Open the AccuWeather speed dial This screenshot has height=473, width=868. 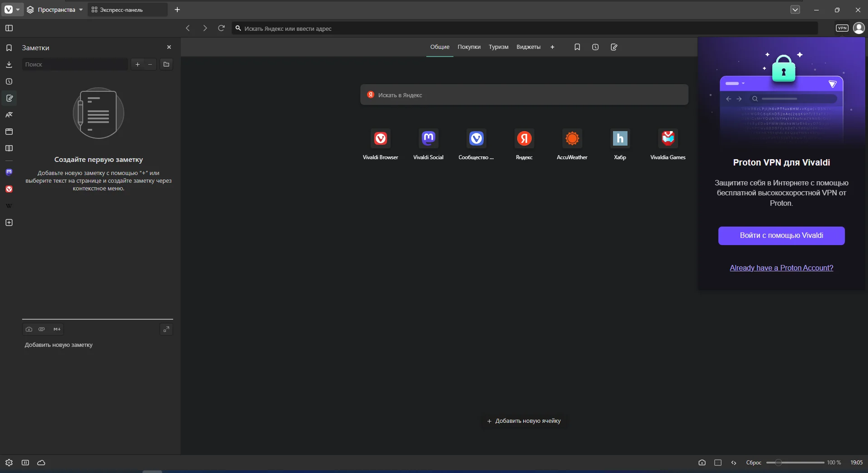click(x=572, y=145)
